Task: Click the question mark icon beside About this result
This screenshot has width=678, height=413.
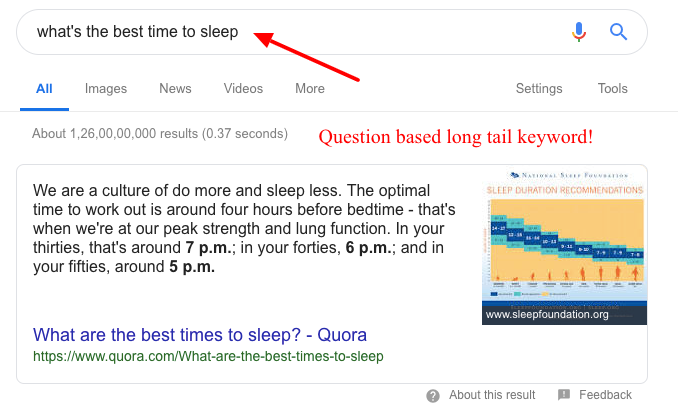Action: [x=433, y=395]
